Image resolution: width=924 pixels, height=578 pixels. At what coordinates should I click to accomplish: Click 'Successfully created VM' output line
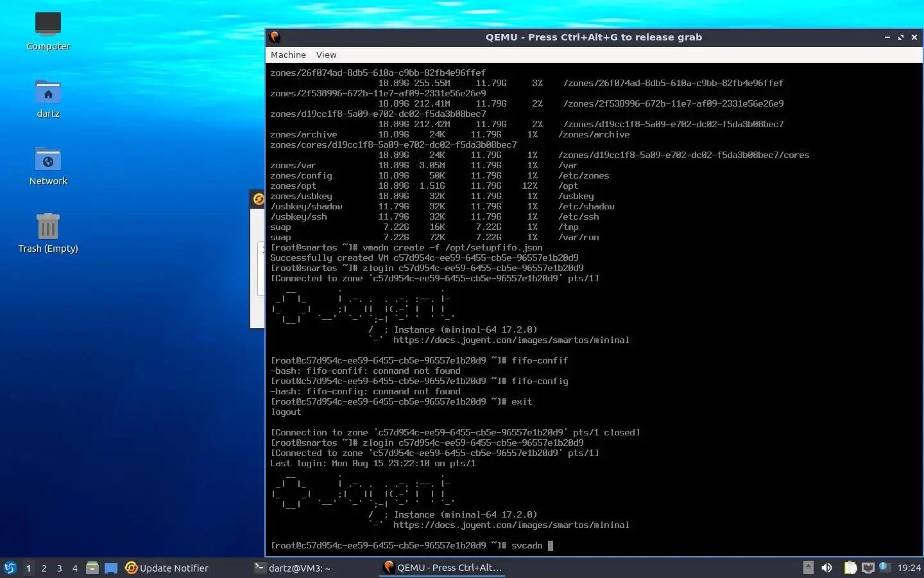pyautogui.click(x=424, y=258)
